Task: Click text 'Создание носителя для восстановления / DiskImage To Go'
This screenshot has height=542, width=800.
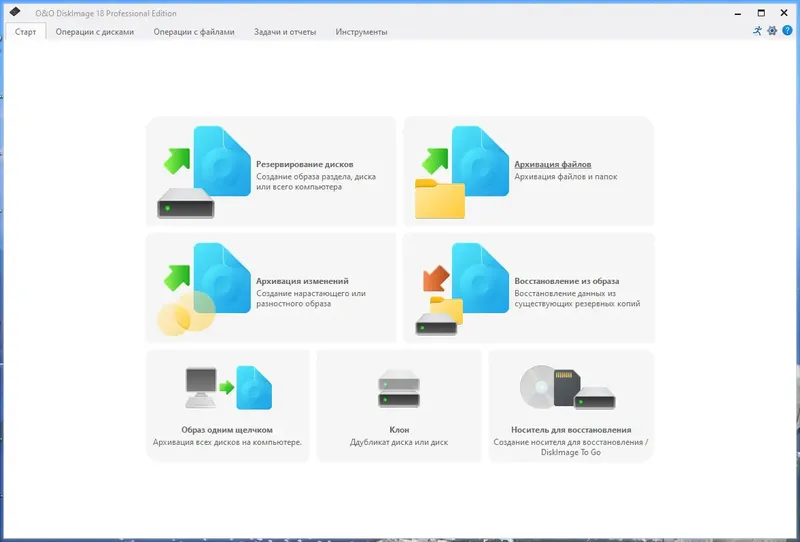Action: (x=571, y=447)
